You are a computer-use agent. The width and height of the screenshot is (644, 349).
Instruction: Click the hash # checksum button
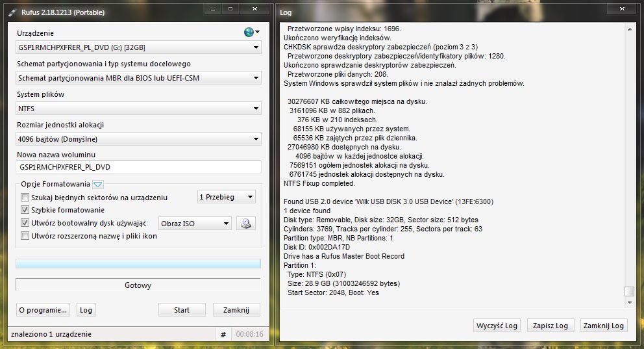point(223,334)
